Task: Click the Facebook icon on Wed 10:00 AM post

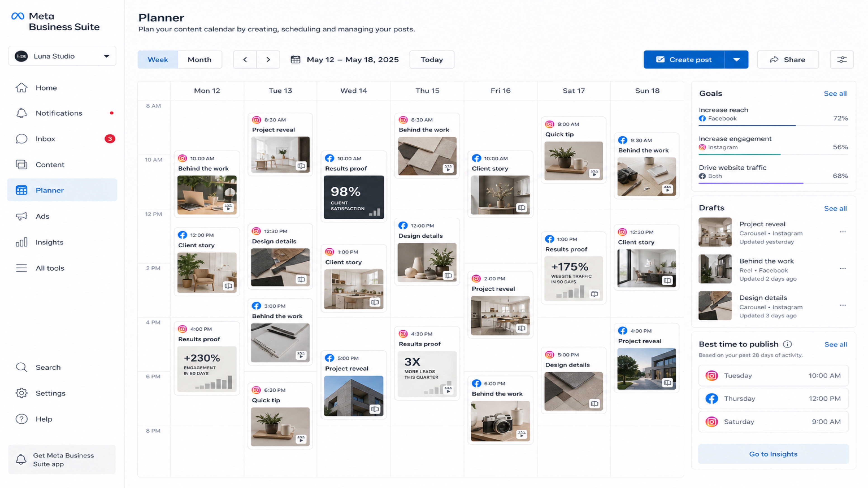Action: click(330, 158)
